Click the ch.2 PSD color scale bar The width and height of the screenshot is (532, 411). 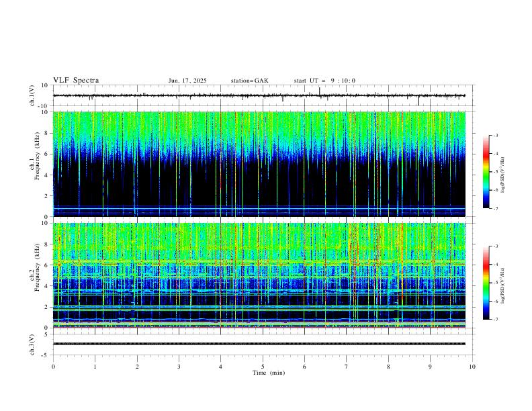(486, 283)
